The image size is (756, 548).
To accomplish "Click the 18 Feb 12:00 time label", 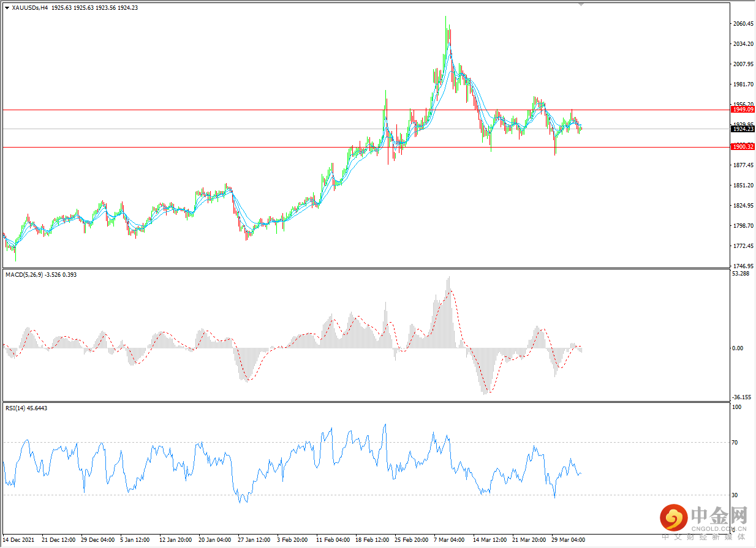I will coord(372,540).
